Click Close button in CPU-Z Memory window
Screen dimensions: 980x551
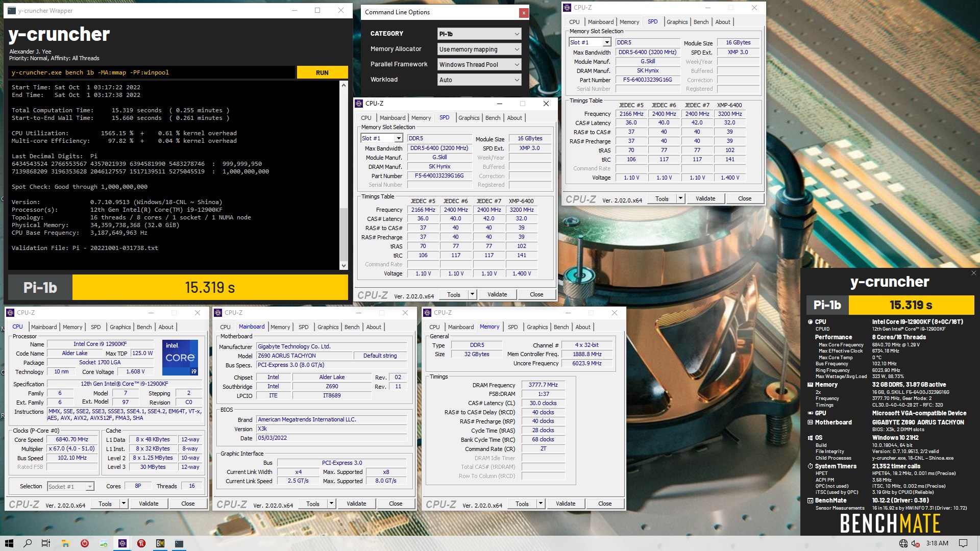(605, 504)
